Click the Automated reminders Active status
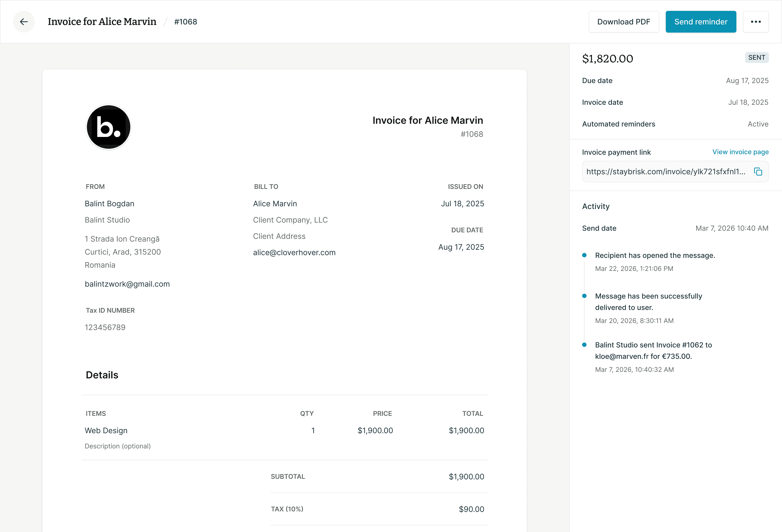Image resolution: width=782 pixels, height=532 pixels. click(758, 124)
